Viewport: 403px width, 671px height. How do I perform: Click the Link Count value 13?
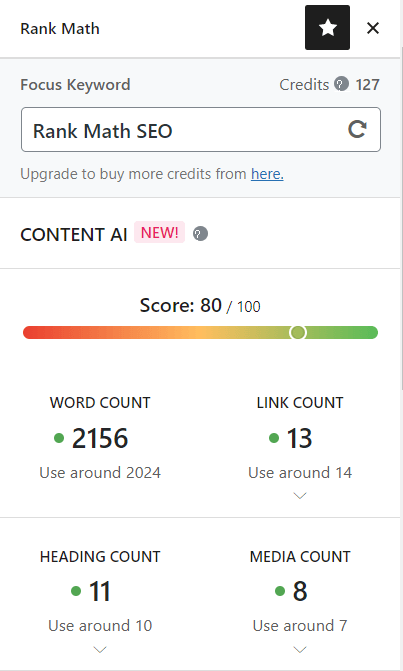click(x=299, y=438)
